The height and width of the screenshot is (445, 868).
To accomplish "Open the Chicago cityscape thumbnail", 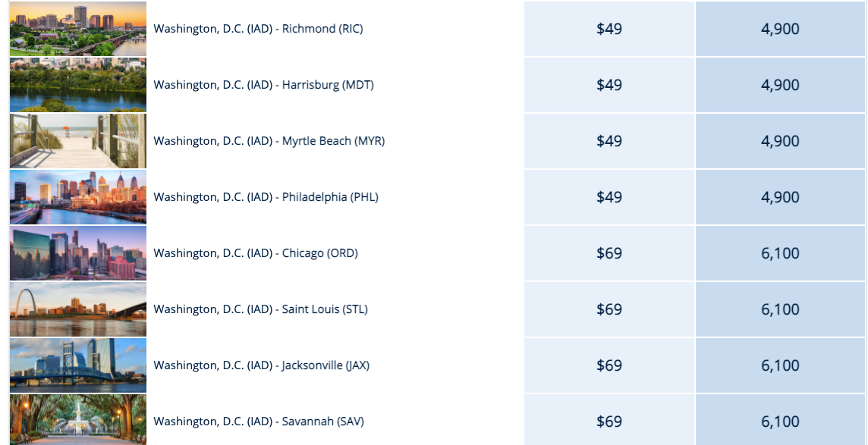I will point(77,253).
